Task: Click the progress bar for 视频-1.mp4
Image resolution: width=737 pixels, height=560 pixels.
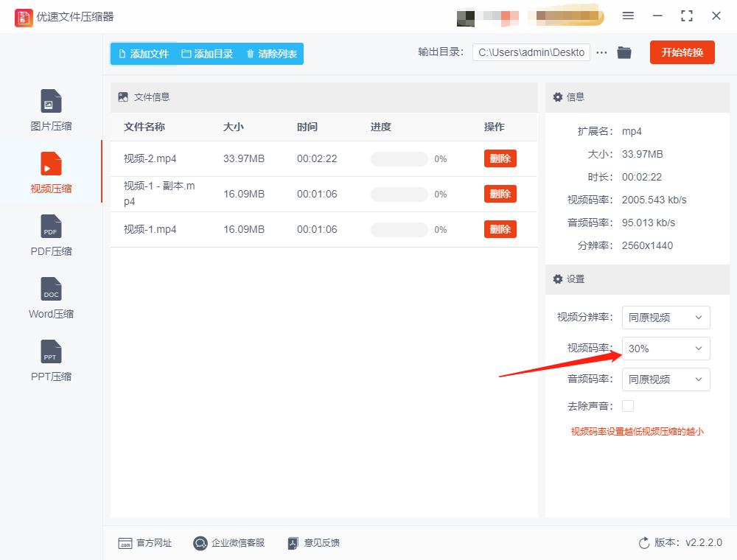Action: click(399, 229)
